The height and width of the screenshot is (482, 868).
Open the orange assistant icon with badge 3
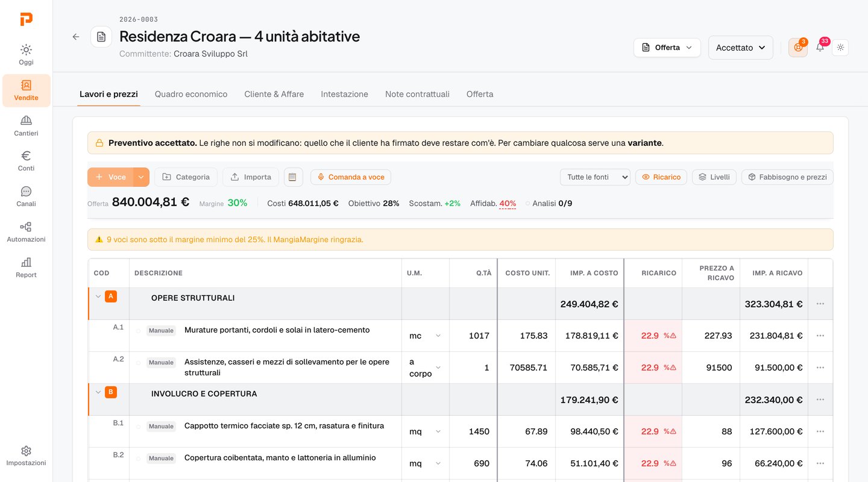pyautogui.click(x=798, y=48)
